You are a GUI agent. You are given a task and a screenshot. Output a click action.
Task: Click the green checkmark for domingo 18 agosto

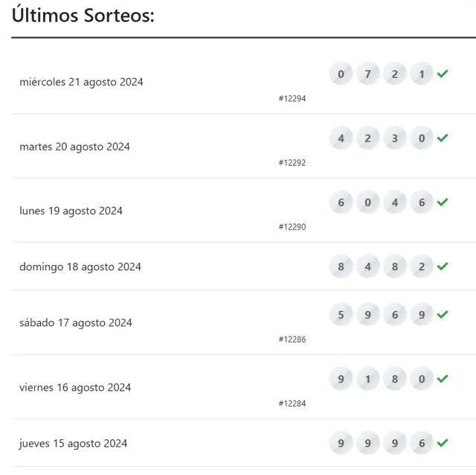coord(443,267)
